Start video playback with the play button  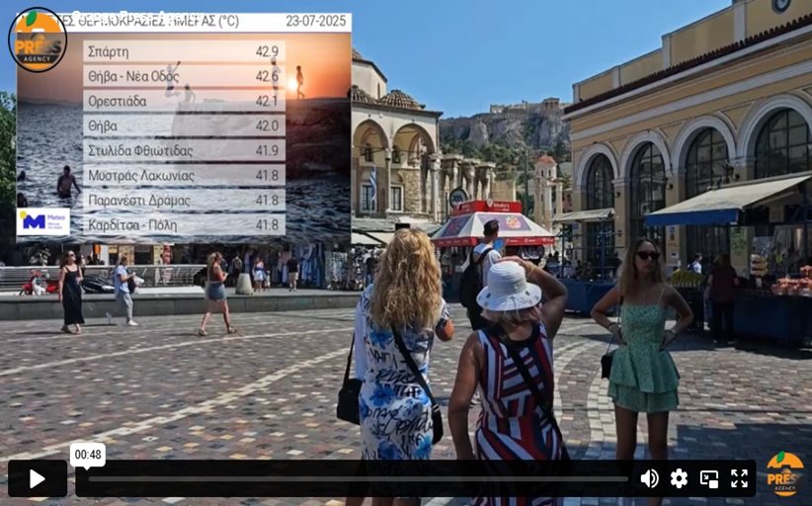[x=38, y=478]
